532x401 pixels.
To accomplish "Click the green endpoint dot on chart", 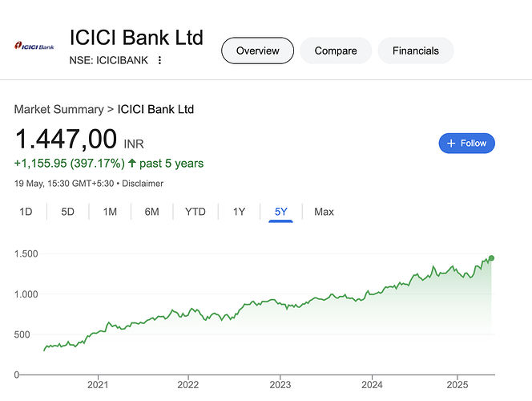I will click(x=491, y=258).
